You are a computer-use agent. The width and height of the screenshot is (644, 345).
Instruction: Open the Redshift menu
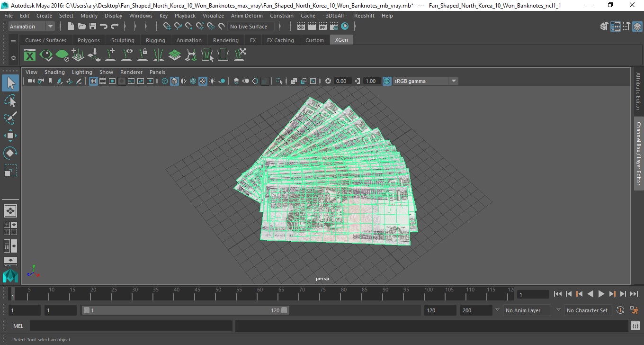(x=364, y=16)
